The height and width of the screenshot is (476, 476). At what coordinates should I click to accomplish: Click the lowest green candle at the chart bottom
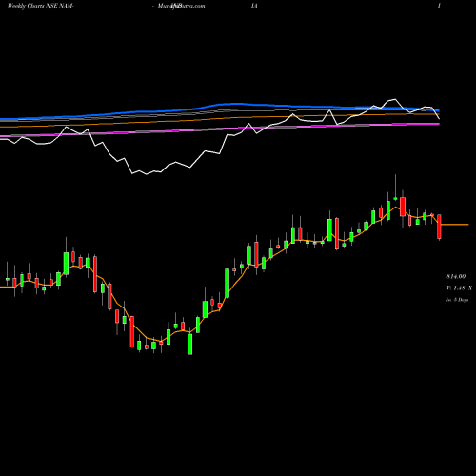[190, 344]
